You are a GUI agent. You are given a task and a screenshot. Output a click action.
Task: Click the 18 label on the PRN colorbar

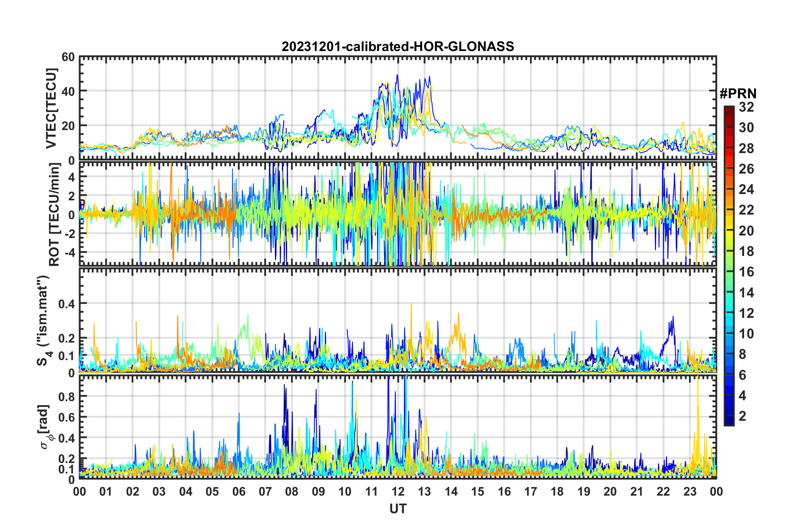click(x=746, y=251)
